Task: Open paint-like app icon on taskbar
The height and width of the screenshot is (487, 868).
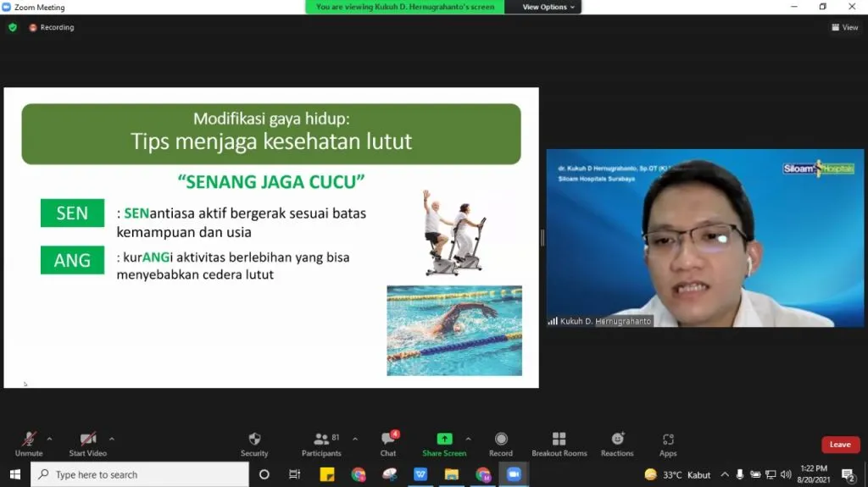Action: [x=389, y=474]
